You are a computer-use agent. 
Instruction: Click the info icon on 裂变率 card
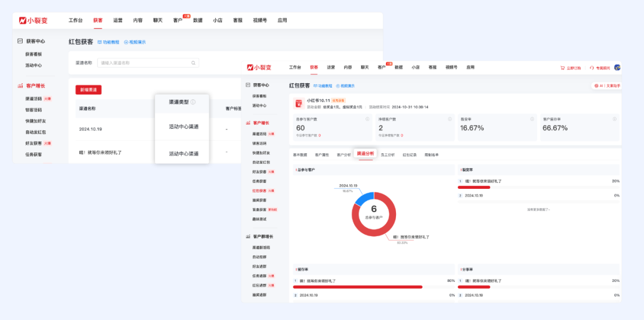[x=532, y=119]
